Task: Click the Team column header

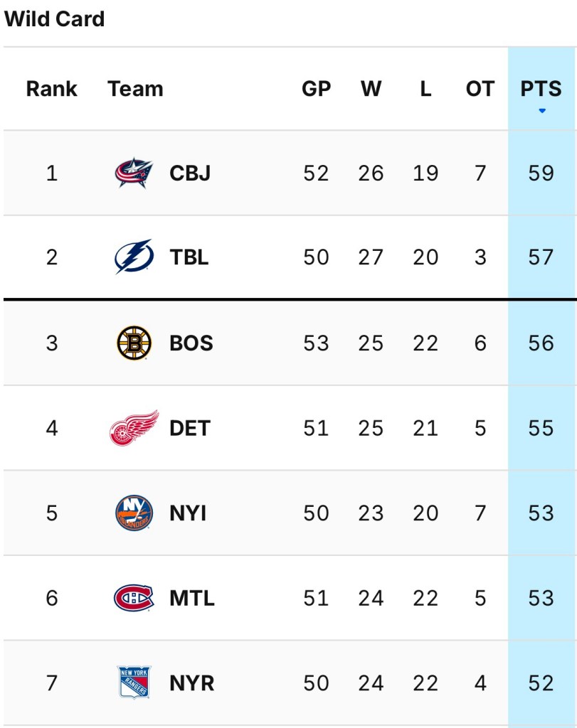Action: [x=135, y=89]
